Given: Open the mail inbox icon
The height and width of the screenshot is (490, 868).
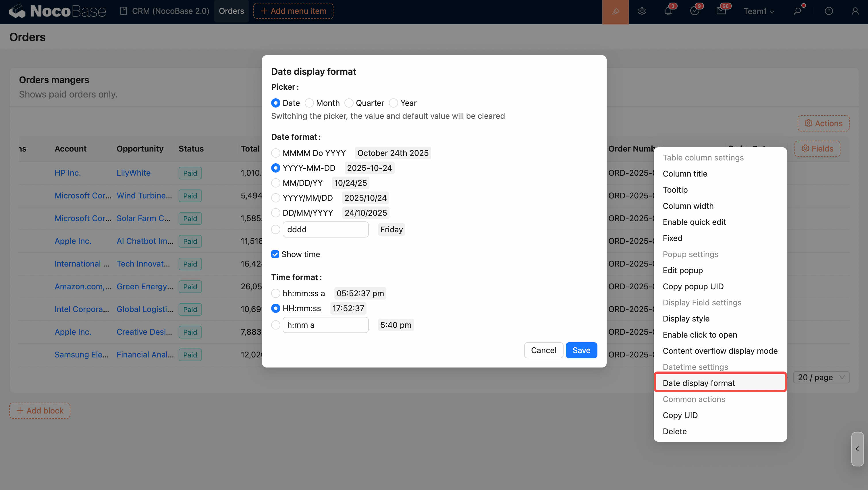Looking at the screenshot, I should (x=721, y=12).
